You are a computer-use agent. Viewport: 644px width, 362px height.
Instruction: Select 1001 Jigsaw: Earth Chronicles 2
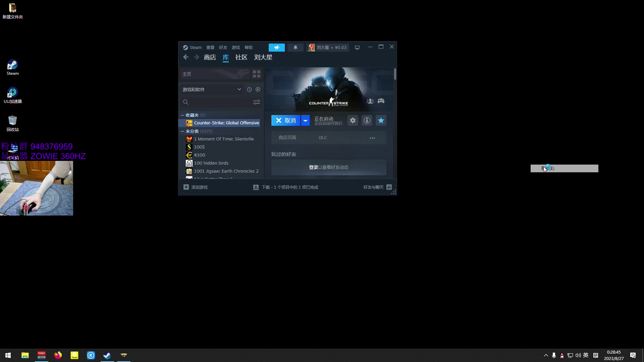(219, 171)
